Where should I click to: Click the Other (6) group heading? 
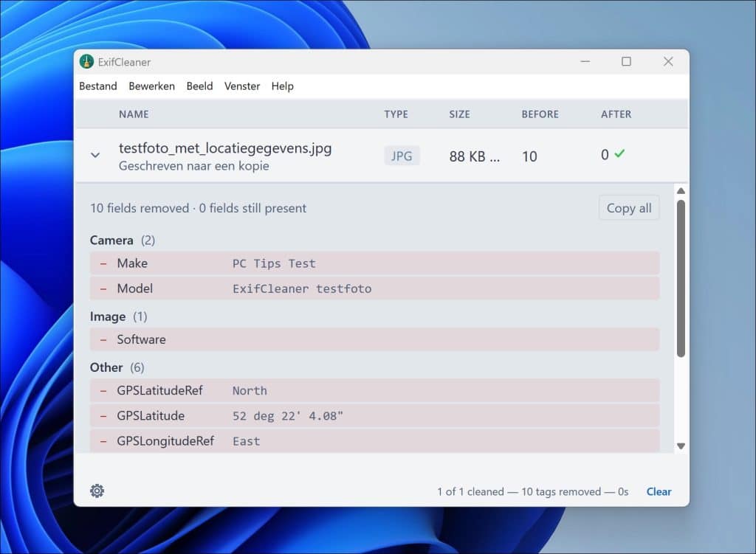point(117,367)
